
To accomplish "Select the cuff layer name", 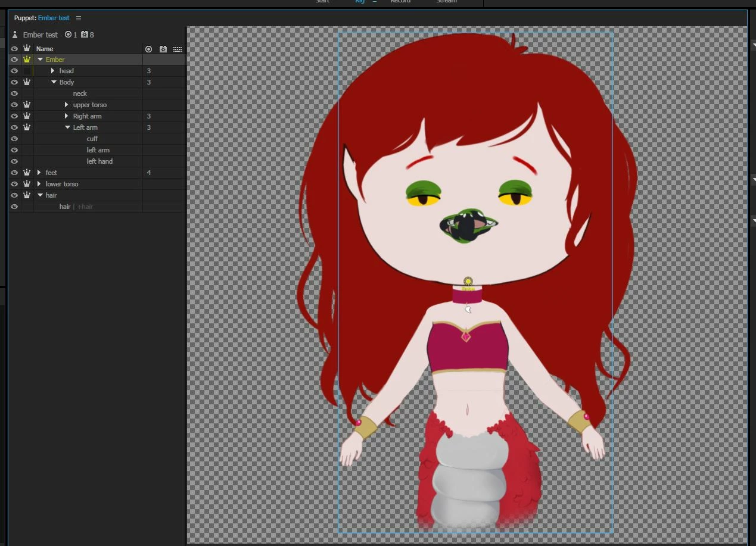I will [x=92, y=139].
